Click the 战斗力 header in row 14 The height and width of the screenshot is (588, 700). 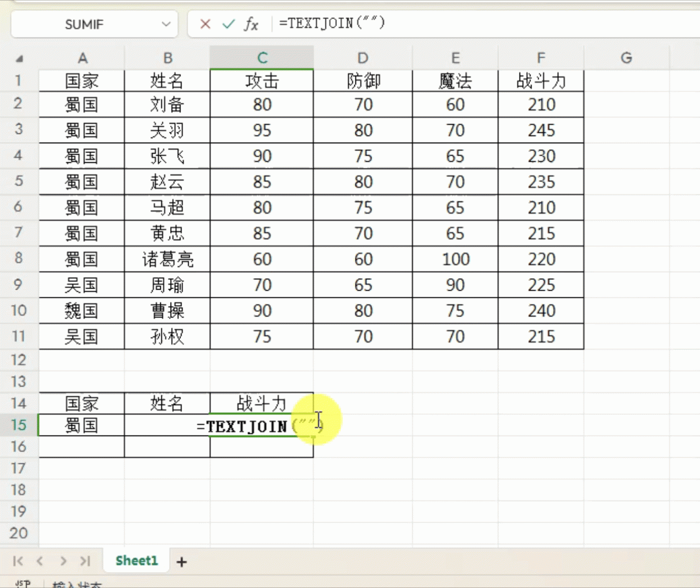tap(262, 403)
